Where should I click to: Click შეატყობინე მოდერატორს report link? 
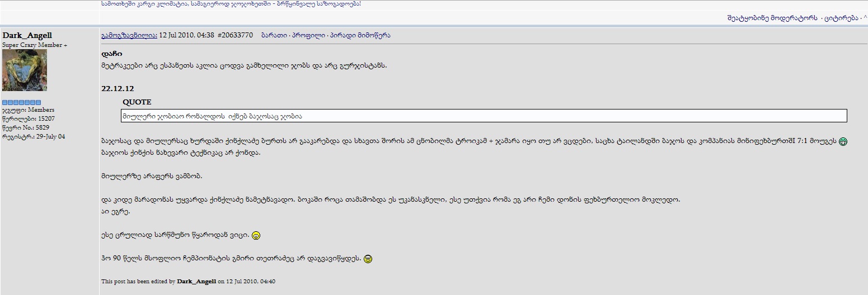pyautogui.click(x=772, y=18)
